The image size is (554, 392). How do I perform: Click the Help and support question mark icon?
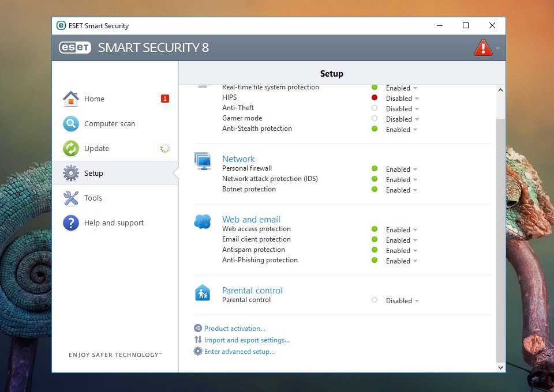point(71,223)
